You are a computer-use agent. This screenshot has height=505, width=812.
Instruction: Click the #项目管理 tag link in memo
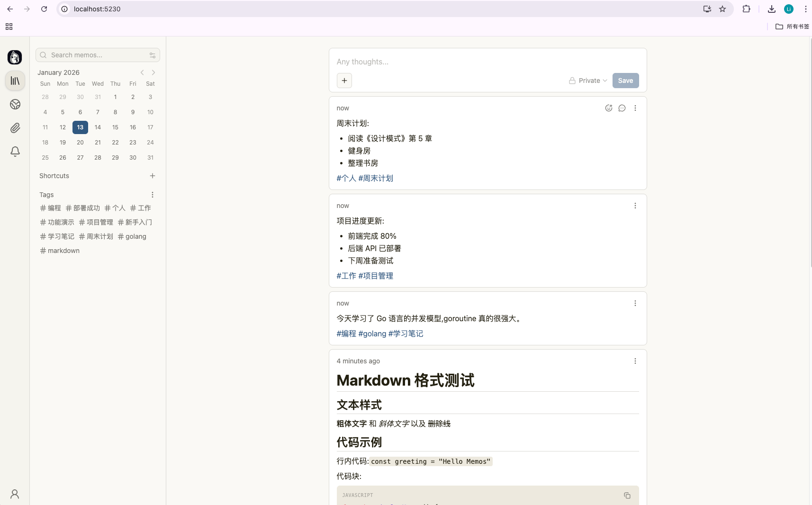tap(376, 276)
